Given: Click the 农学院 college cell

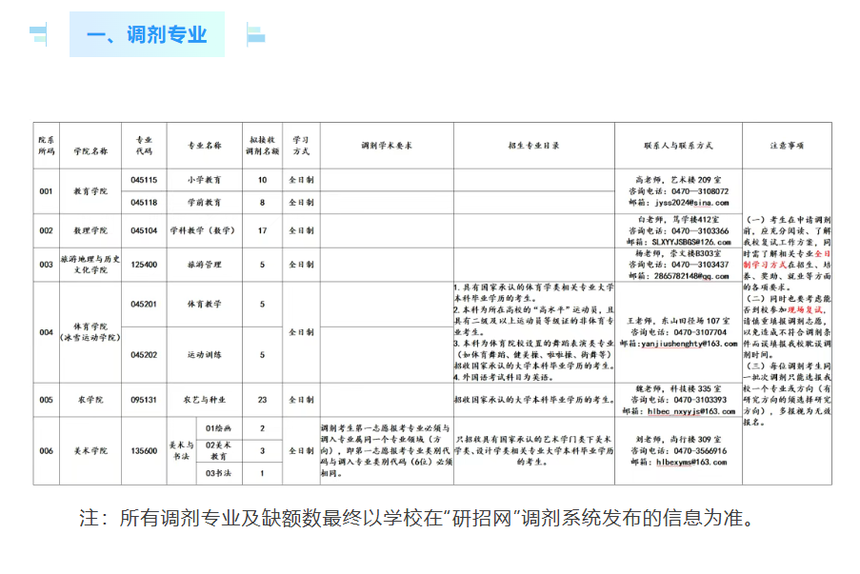Looking at the screenshot, I should (x=90, y=400).
